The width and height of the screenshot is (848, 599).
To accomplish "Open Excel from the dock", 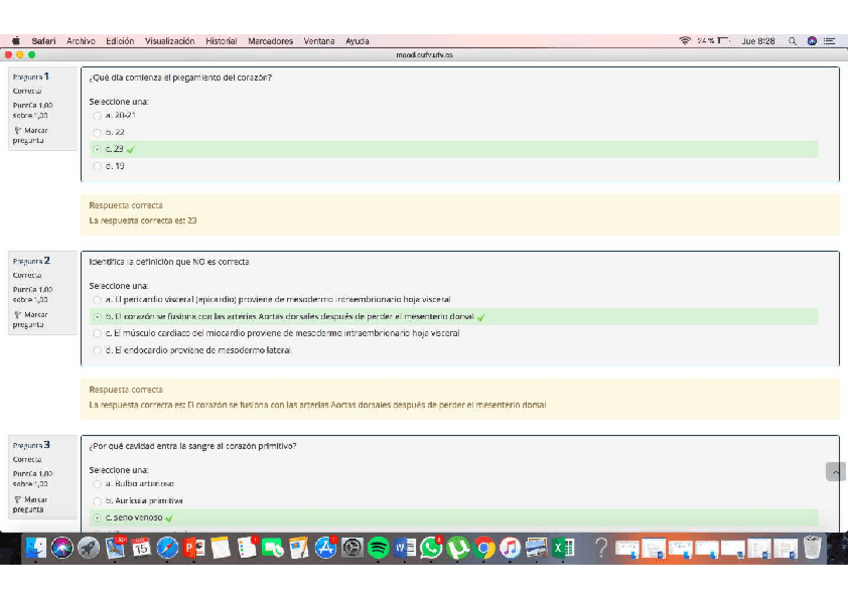I will click(563, 548).
